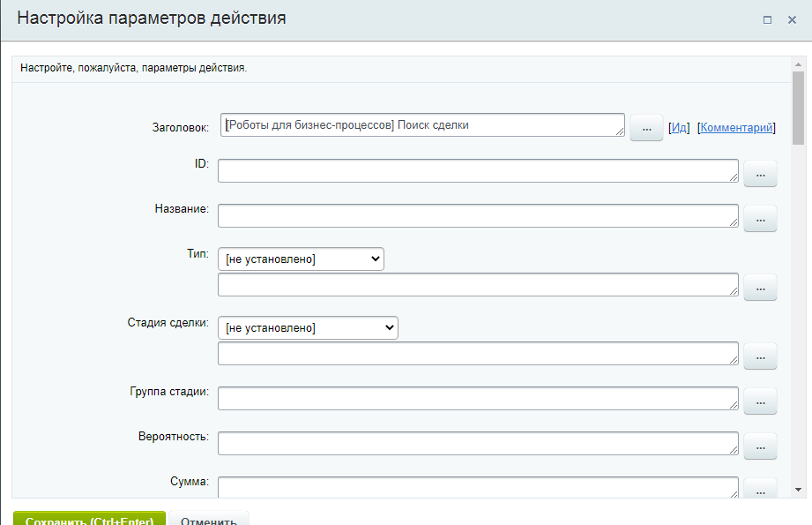Click ellipsis button next to Название field

click(x=760, y=218)
